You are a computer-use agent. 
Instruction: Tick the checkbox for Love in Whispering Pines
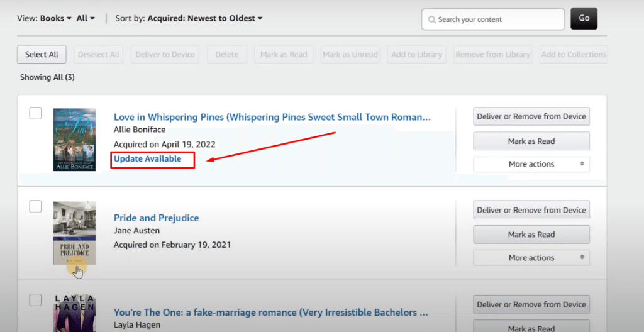point(35,113)
